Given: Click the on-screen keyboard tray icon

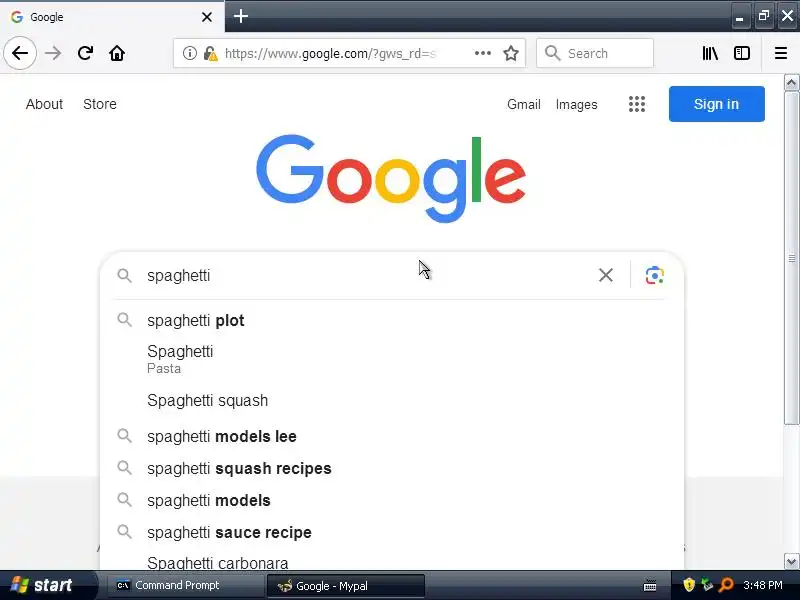Looking at the screenshot, I should pos(650,585).
